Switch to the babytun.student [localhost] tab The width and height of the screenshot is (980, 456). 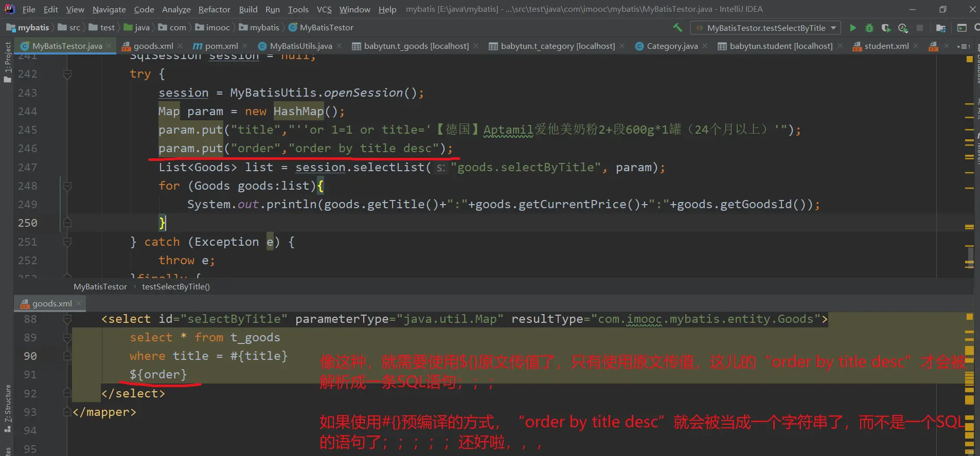pos(780,46)
